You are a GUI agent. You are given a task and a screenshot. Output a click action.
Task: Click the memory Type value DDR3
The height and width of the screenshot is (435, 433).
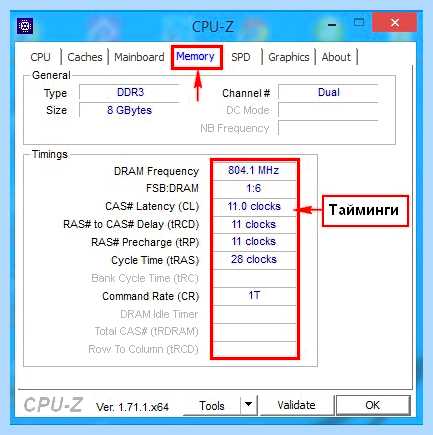coord(130,92)
